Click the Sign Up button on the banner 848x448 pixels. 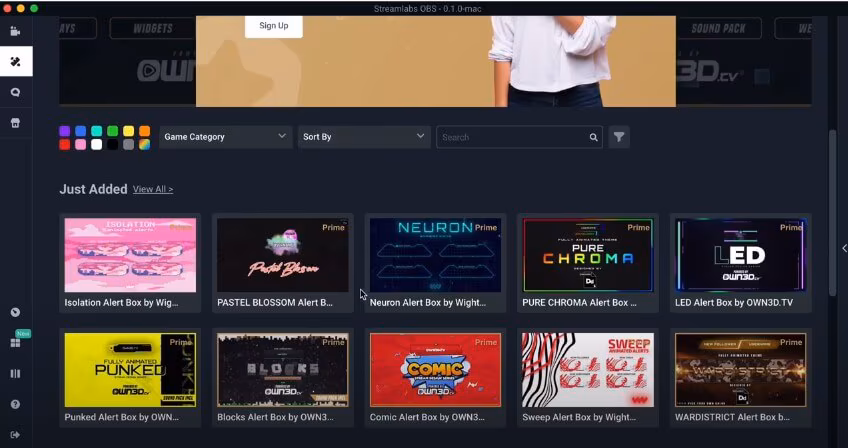click(x=274, y=25)
